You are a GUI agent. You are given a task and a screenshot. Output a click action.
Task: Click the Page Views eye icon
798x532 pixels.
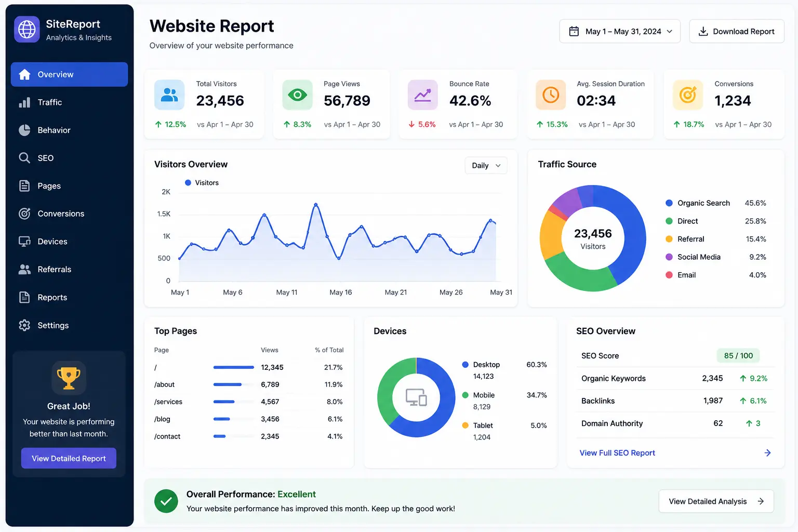297,95
